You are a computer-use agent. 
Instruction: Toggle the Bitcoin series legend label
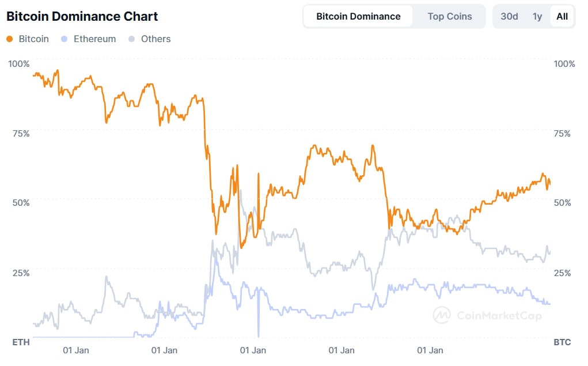tap(34, 39)
